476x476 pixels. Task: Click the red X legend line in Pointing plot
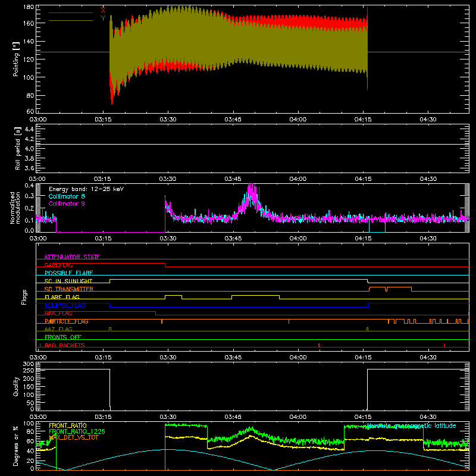pyautogui.click(x=71, y=12)
